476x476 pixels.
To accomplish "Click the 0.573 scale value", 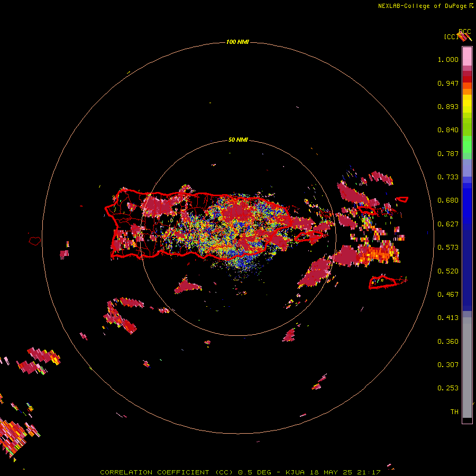I will tap(448, 248).
